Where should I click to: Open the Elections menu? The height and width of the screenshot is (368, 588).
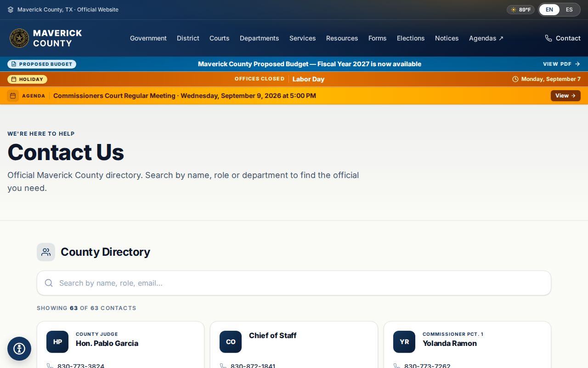411,38
